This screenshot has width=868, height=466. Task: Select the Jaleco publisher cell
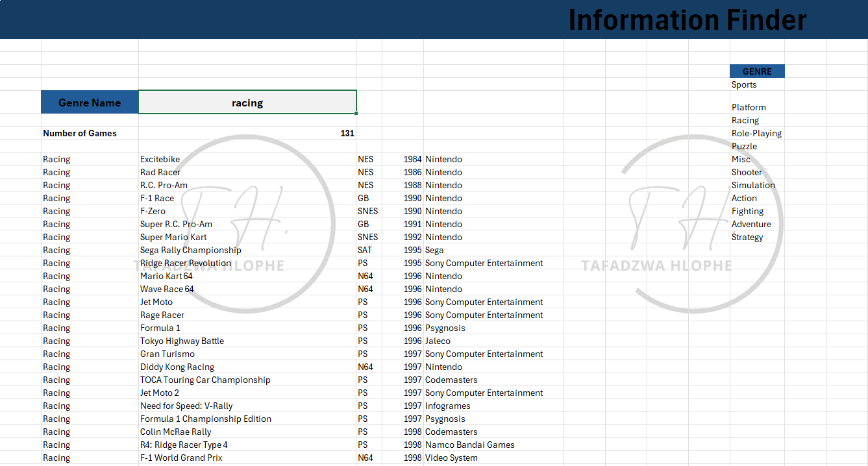point(438,341)
